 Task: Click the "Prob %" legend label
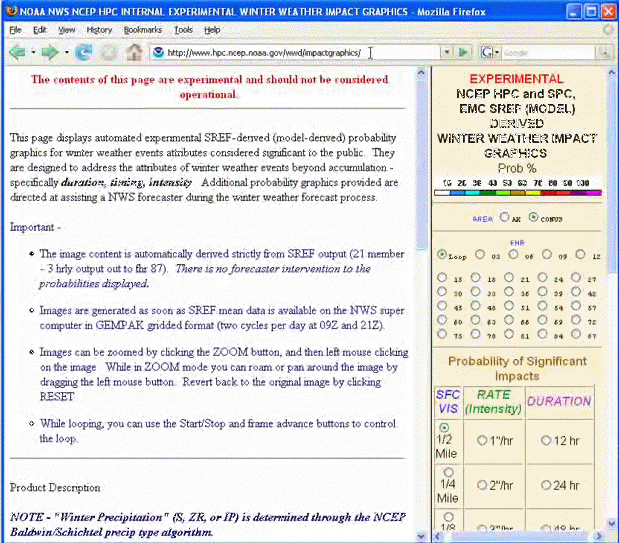click(x=517, y=168)
